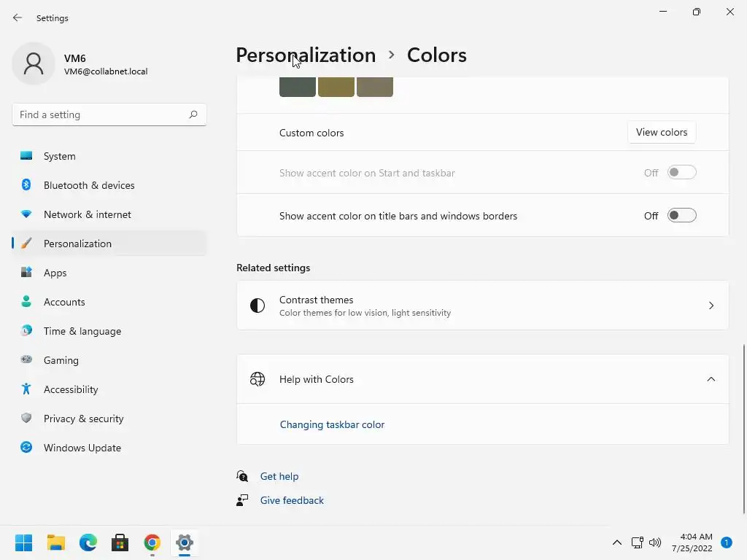Click the Privacy & security shield icon

pos(26,419)
